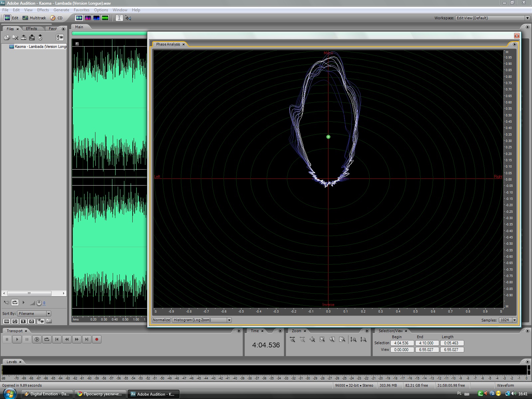This screenshot has height=399, width=532.
Task: Click Zoom In Horizontally icon
Action: tap(292, 339)
